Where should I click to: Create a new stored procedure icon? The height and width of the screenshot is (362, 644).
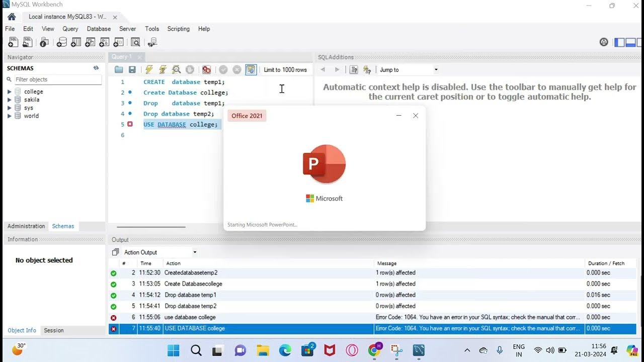(105, 42)
